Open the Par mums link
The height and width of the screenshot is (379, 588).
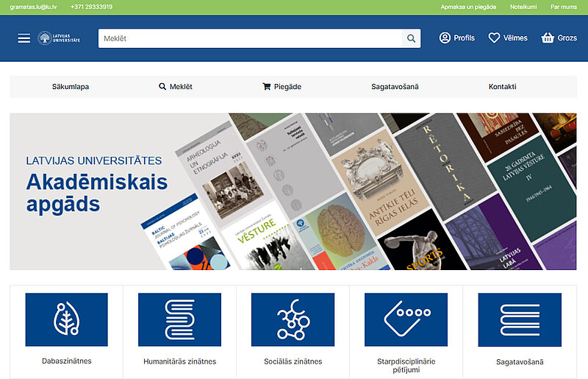pos(564,7)
